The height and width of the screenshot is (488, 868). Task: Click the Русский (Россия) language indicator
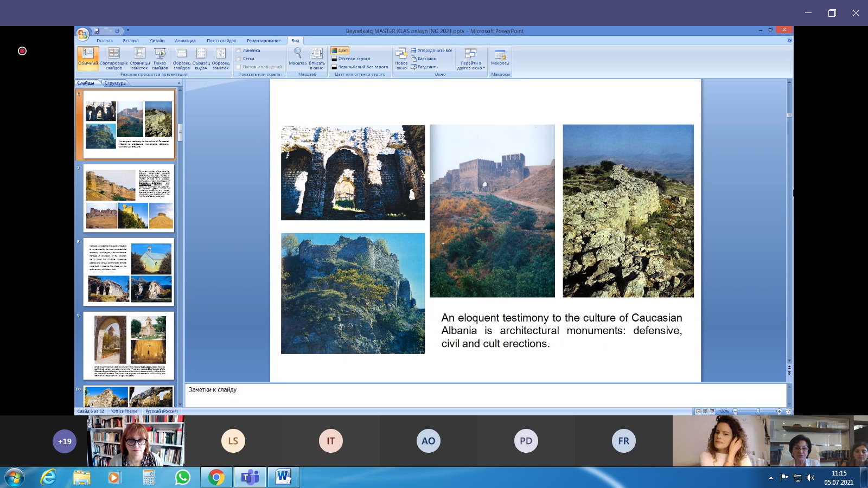pyautogui.click(x=162, y=411)
